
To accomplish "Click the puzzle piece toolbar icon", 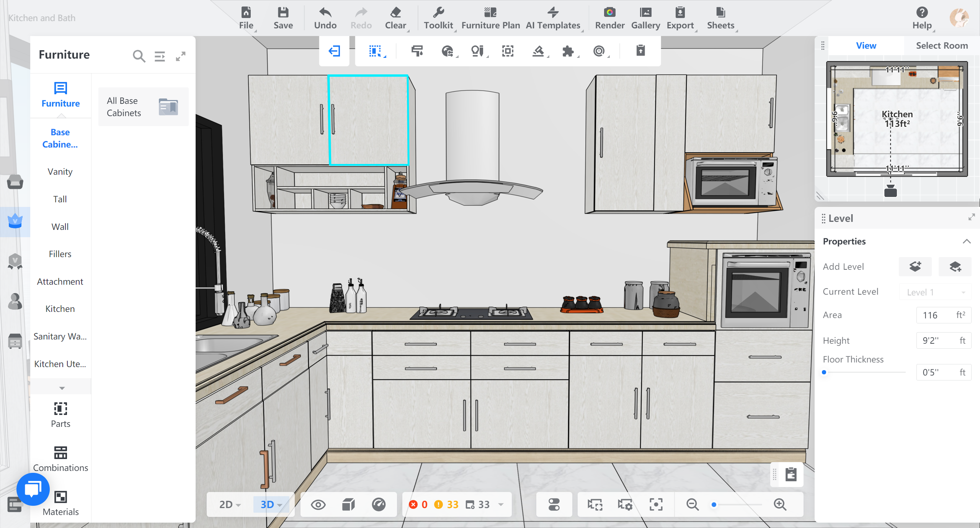I will tap(568, 51).
